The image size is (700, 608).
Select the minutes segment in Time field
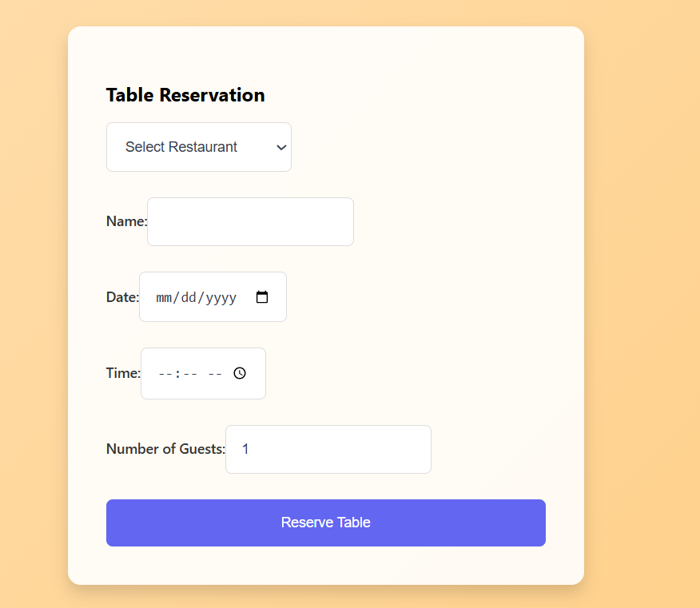tap(189, 374)
